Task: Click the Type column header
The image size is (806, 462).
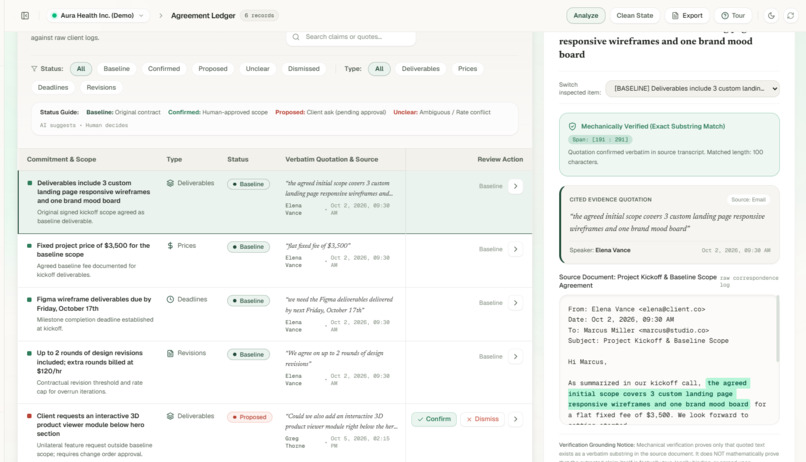Action: pos(174,159)
